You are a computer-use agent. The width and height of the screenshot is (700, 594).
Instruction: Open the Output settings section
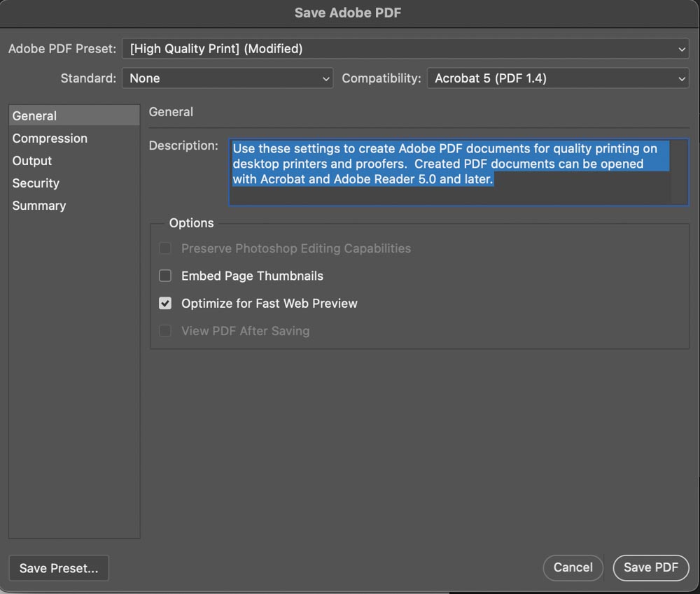point(32,161)
